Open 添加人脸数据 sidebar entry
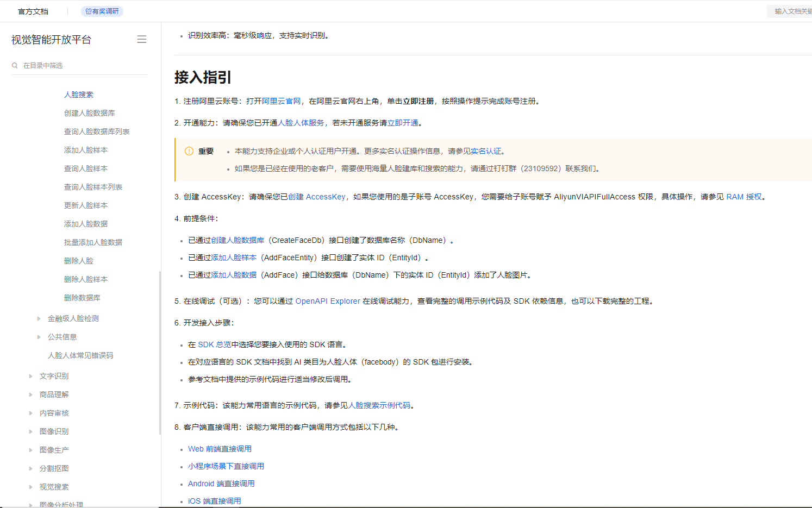The image size is (812, 508). tap(86, 224)
